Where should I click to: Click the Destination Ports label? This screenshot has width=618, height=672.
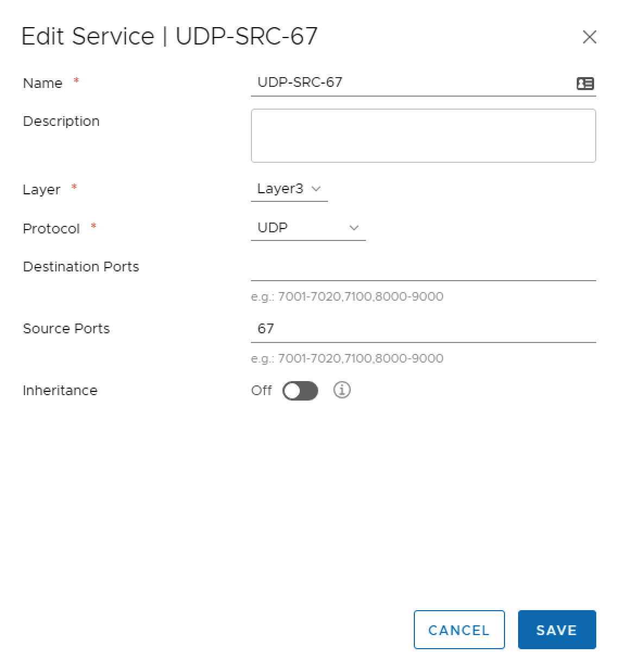tap(81, 267)
